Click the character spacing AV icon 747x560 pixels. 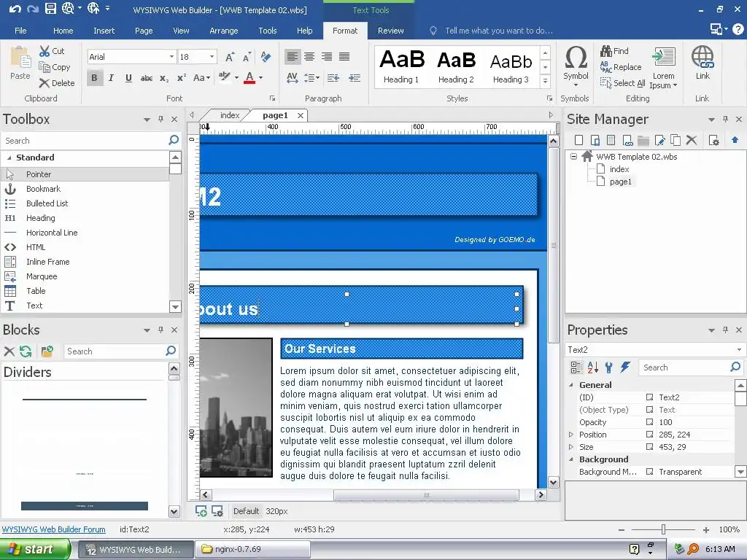tap(292, 77)
